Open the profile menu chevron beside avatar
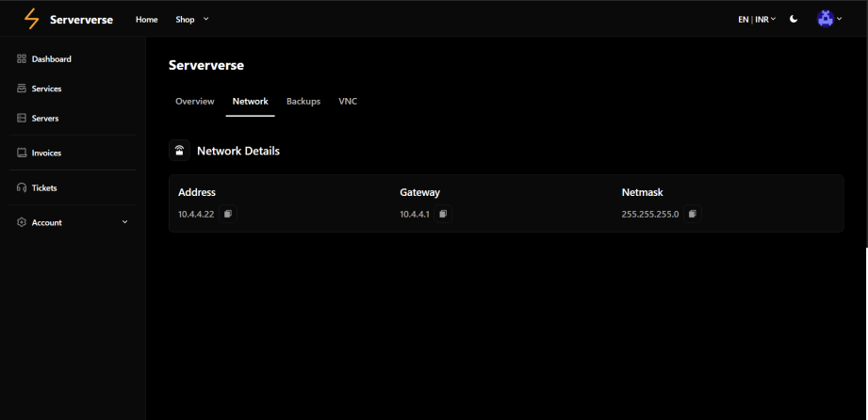The width and height of the screenshot is (868, 420). pyautogui.click(x=839, y=19)
